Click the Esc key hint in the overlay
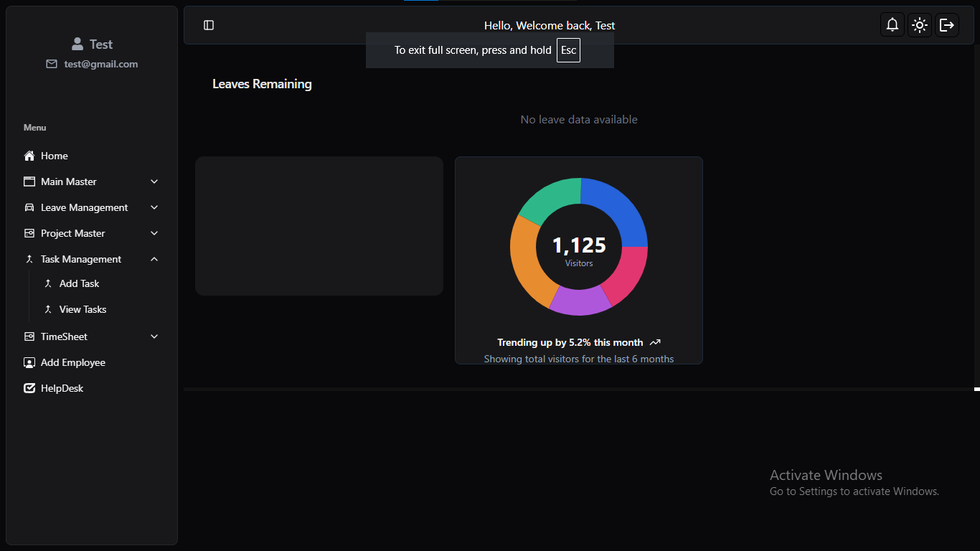This screenshot has height=551, width=980. pos(568,50)
